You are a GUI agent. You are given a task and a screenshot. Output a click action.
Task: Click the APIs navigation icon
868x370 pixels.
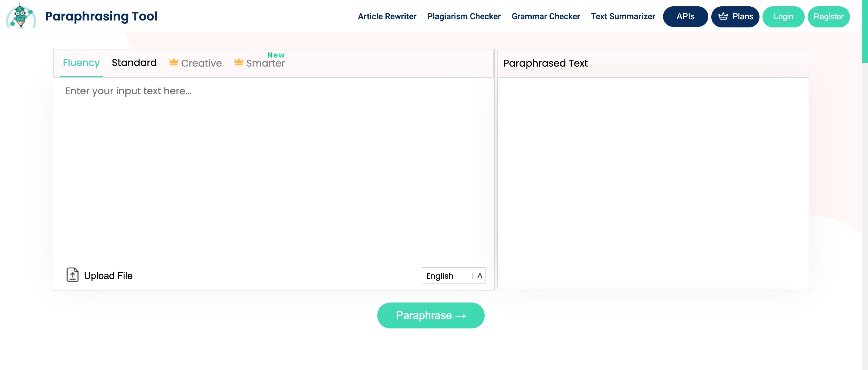click(x=685, y=17)
